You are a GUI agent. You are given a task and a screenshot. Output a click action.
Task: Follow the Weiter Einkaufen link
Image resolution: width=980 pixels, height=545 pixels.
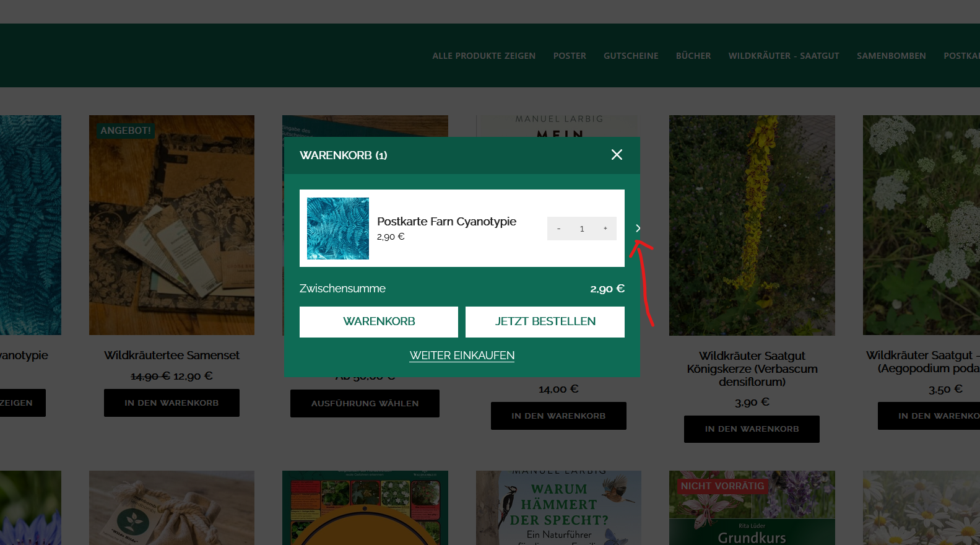[x=462, y=355]
